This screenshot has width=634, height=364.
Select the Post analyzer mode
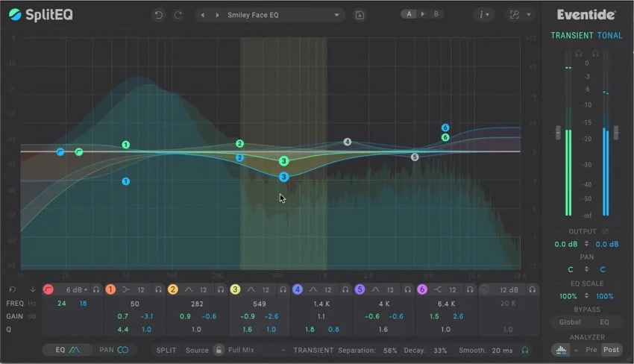click(611, 350)
